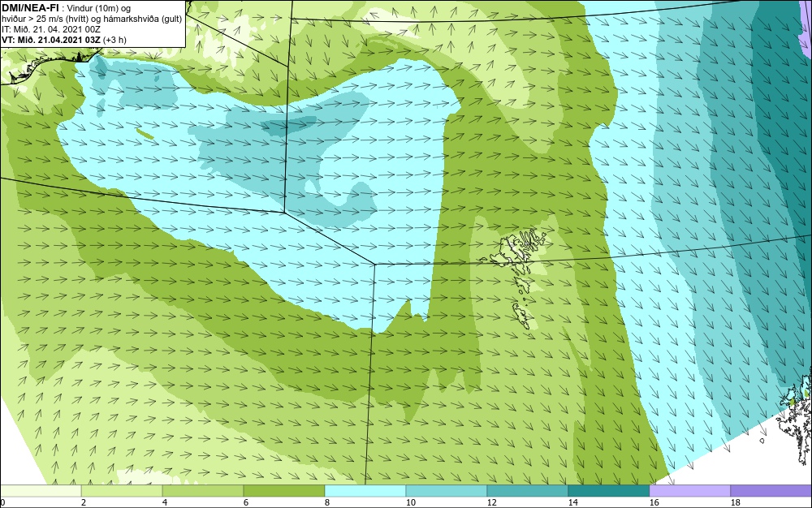
Task: Click the 10–12 m/s light teal legend swatch
Action: tap(447, 491)
